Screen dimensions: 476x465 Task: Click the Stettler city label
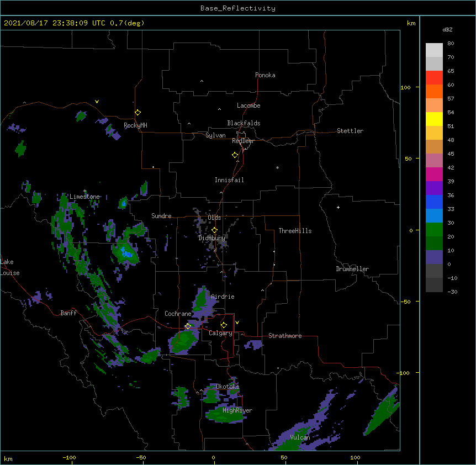click(350, 131)
